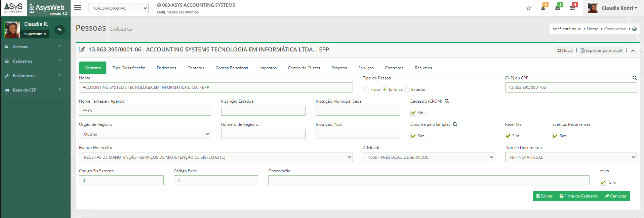Click the magnifier beside Cadastro (CPOM)
644x218 pixels.
[x=447, y=101]
